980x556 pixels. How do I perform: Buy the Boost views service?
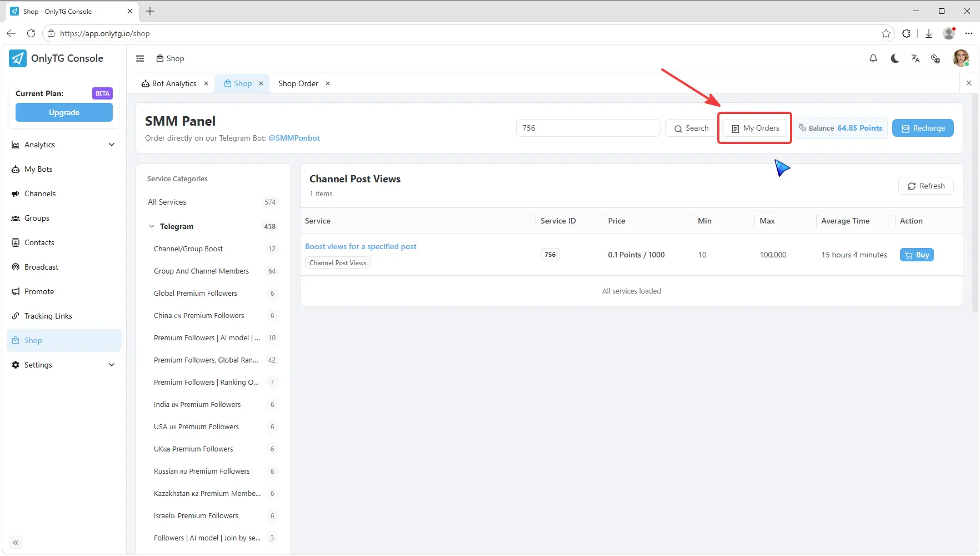click(917, 255)
